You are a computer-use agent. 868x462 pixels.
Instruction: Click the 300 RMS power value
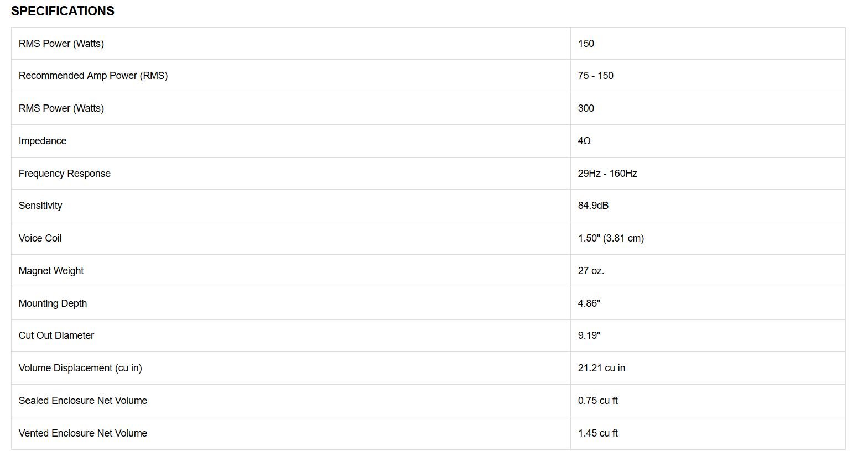(x=586, y=108)
